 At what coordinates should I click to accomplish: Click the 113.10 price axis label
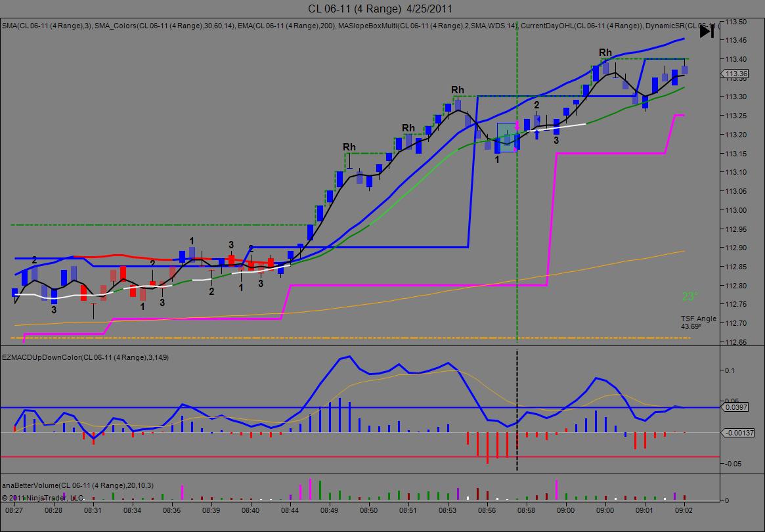[735, 172]
